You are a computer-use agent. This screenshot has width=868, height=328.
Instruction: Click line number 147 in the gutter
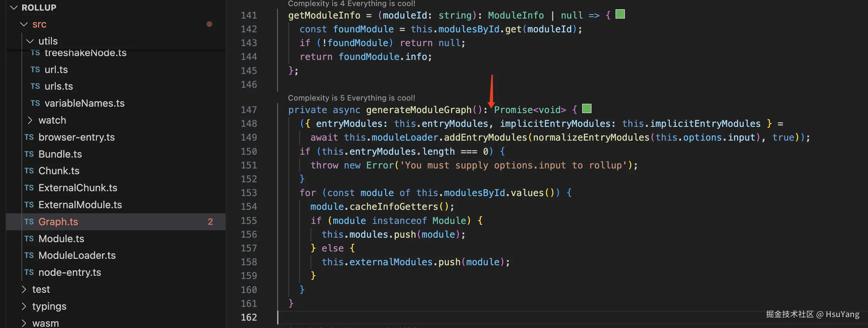(x=249, y=110)
